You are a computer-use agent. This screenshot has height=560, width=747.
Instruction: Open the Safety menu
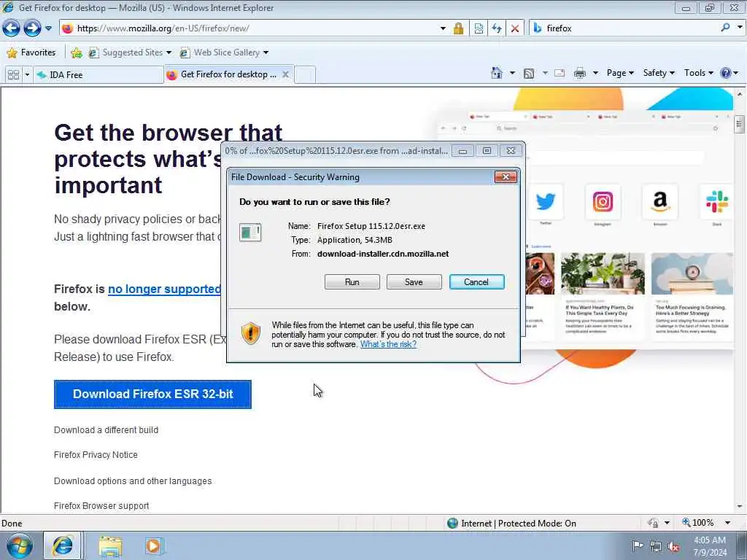tap(659, 73)
